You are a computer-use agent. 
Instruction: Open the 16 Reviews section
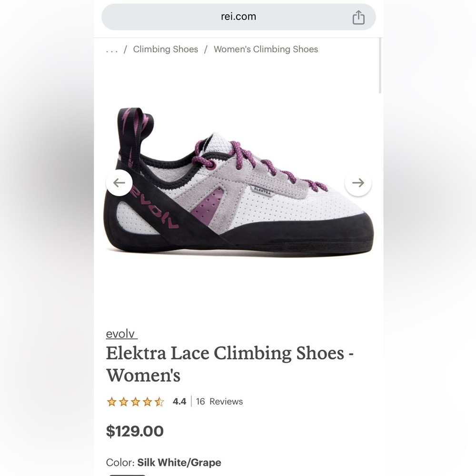click(219, 402)
